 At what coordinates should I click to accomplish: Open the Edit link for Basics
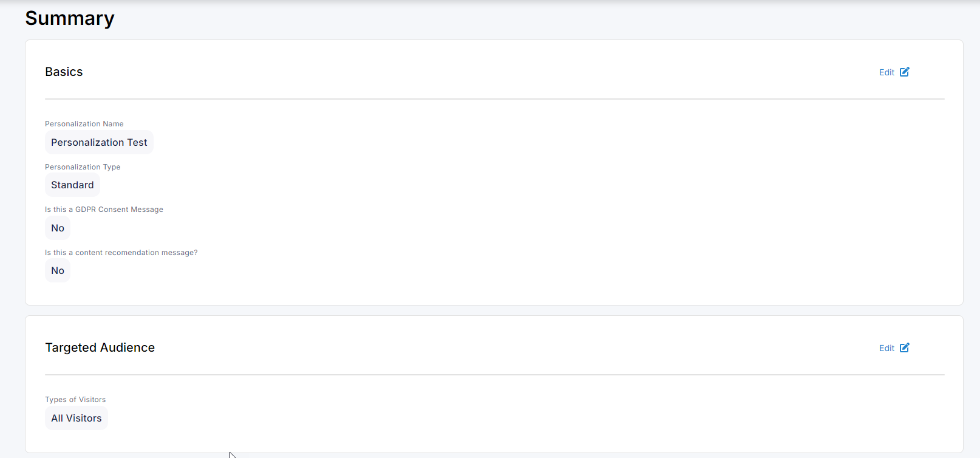(x=886, y=72)
